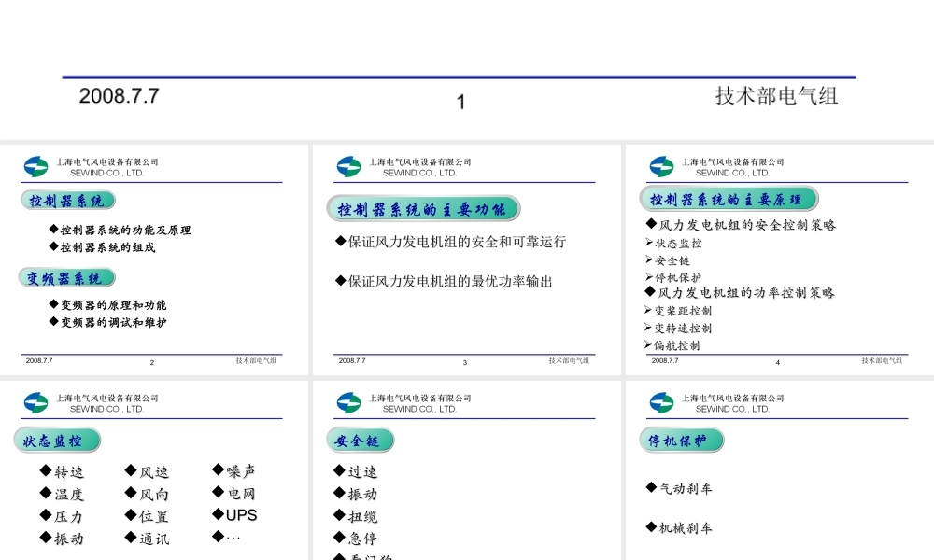Click the SEWIND logo on the 控制器系统的主要功能 slide
The width and height of the screenshot is (934, 560).
pos(348,167)
